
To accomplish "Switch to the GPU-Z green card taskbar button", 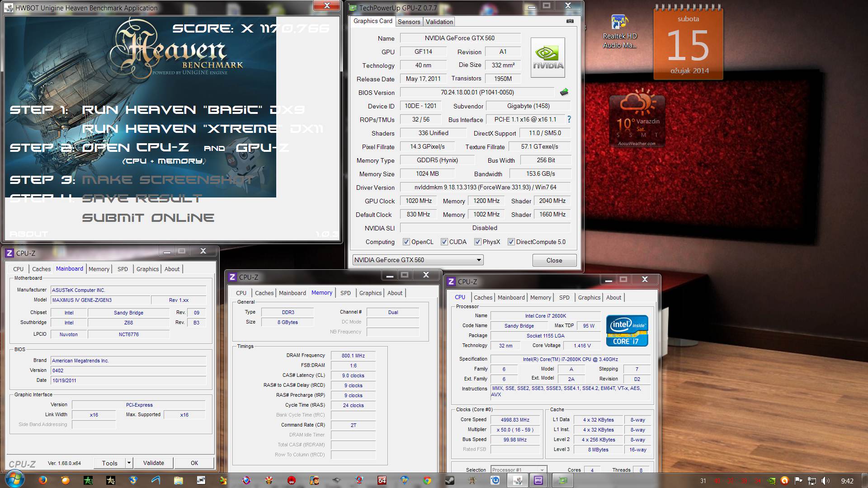I will pos(563,480).
